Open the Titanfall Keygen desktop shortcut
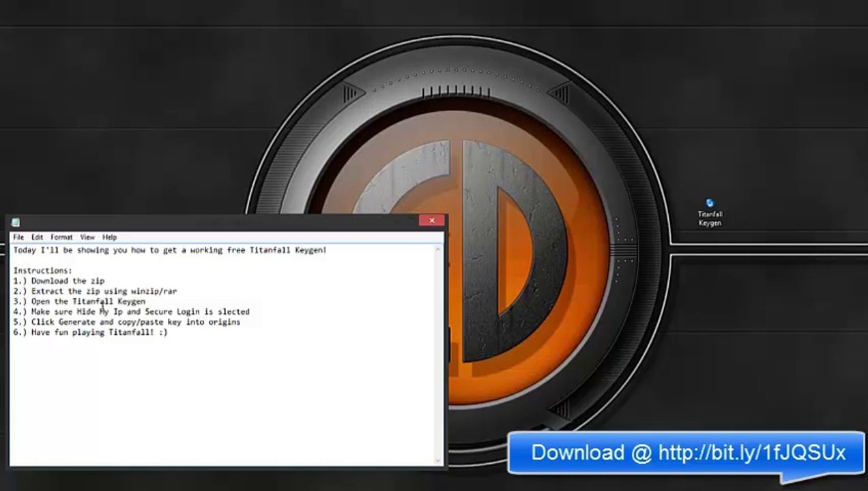Screen dimensions: 868x491 coord(710,213)
